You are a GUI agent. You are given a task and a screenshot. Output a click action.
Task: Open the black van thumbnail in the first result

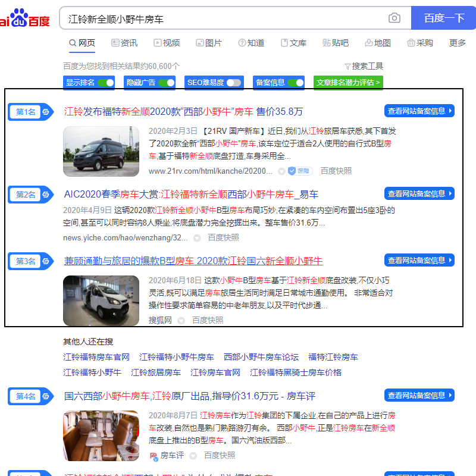[x=101, y=152]
